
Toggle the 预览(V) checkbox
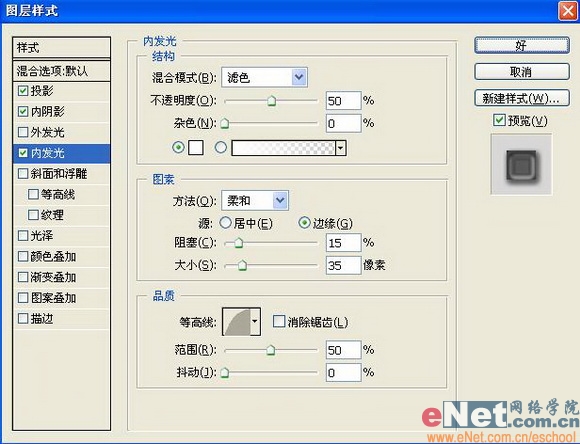click(x=499, y=120)
